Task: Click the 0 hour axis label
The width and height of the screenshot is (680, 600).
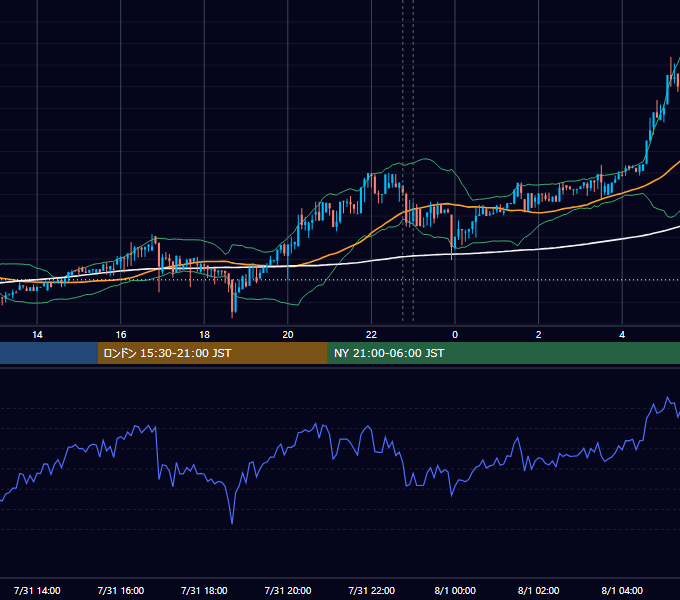Action: coord(455,335)
